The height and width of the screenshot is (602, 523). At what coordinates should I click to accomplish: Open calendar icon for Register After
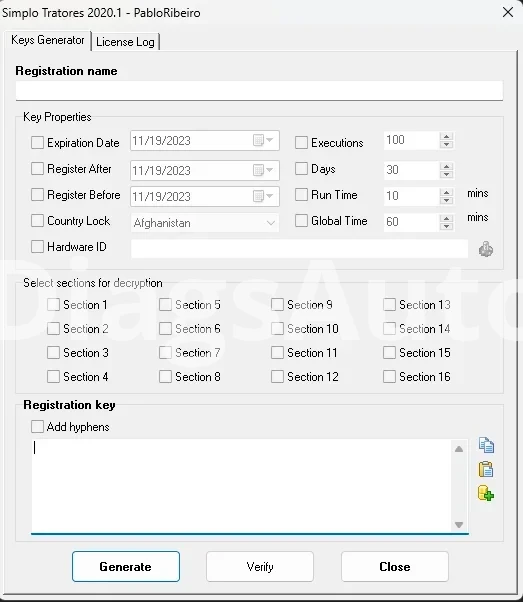258,170
